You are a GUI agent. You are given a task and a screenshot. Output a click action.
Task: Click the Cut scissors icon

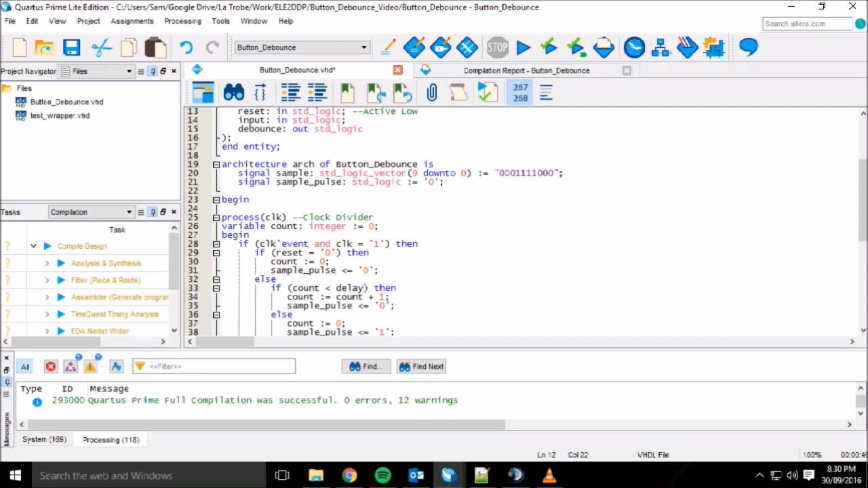tap(102, 47)
